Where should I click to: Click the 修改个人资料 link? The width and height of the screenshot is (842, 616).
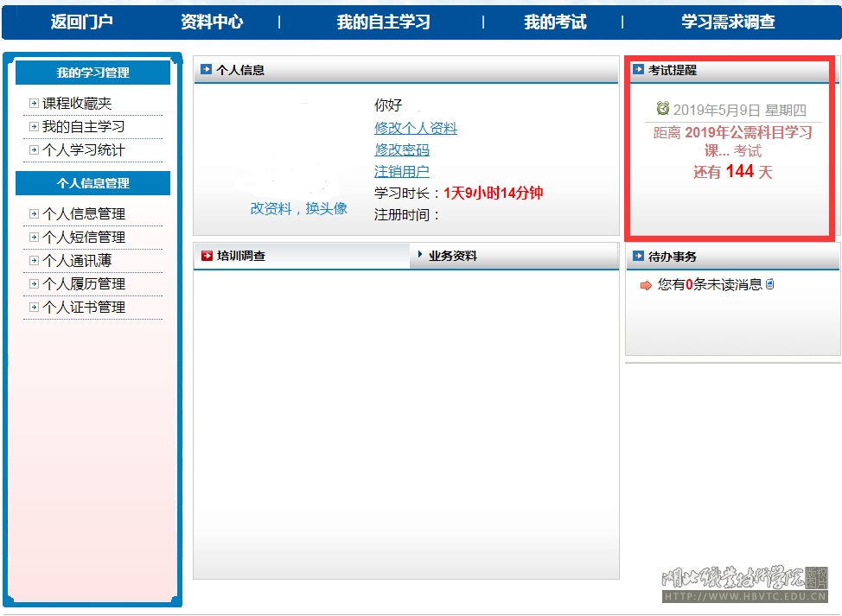416,128
